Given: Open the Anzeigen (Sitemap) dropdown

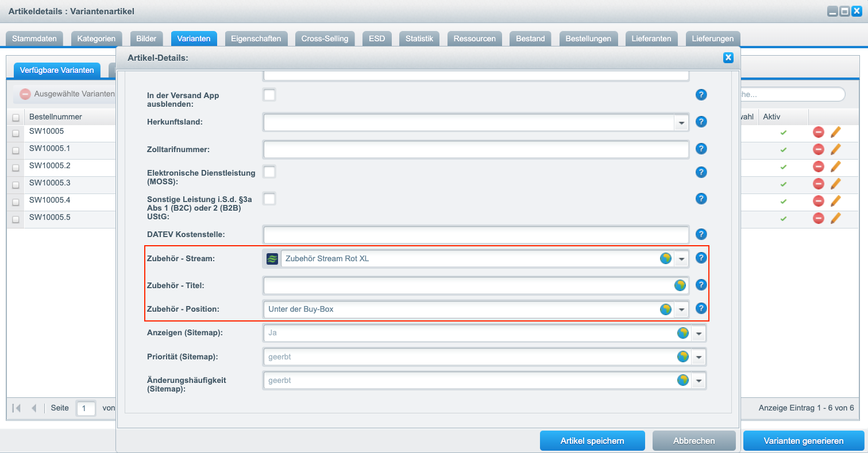Looking at the screenshot, I should [699, 333].
